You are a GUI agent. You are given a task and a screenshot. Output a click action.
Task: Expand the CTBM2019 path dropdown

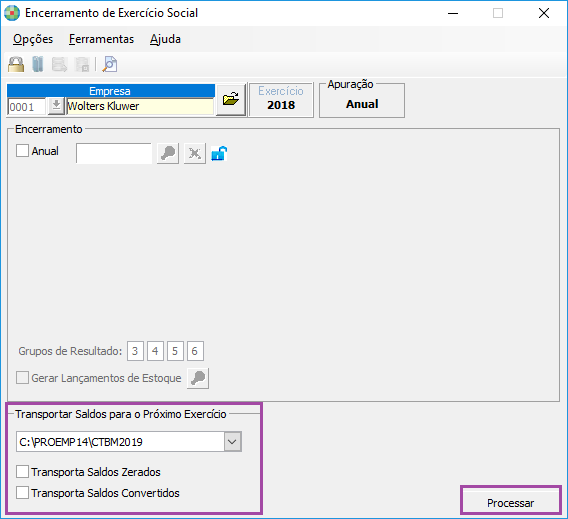click(232, 441)
